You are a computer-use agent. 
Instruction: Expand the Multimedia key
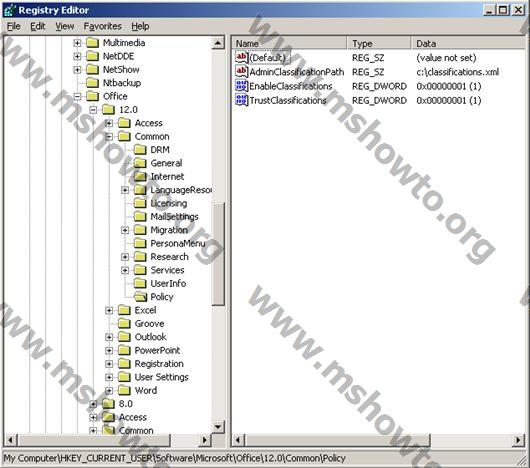point(77,43)
